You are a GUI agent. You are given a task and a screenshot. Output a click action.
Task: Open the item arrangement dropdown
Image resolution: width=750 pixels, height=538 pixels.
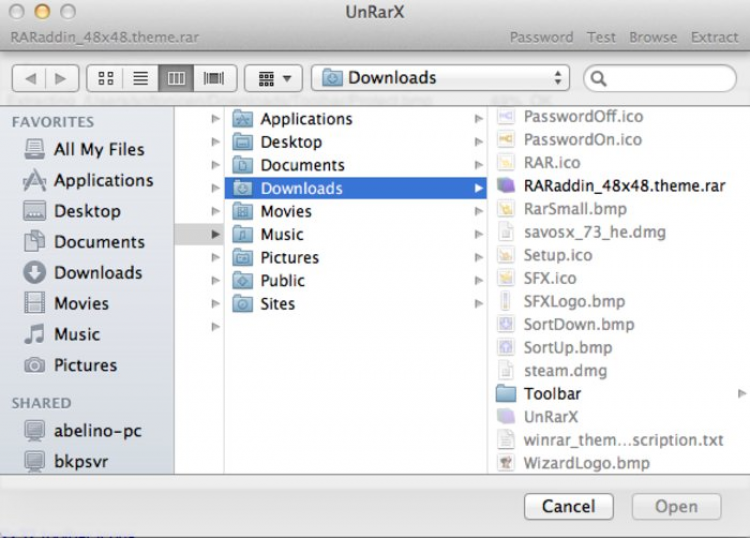coord(274,78)
